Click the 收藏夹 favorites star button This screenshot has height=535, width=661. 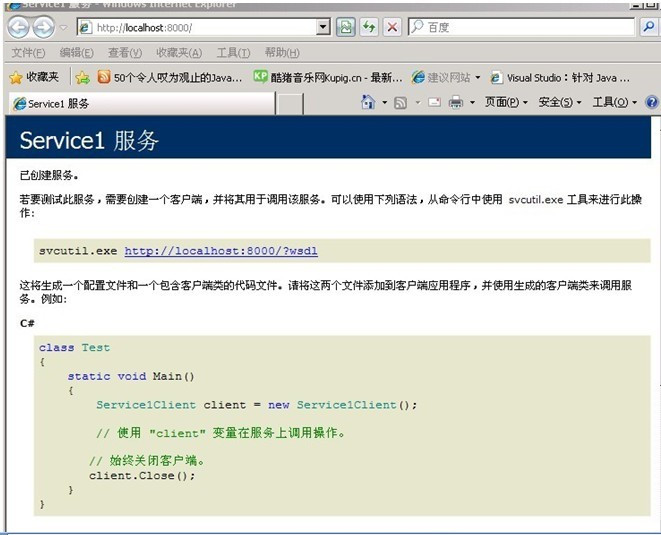pyautogui.click(x=34, y=77)
